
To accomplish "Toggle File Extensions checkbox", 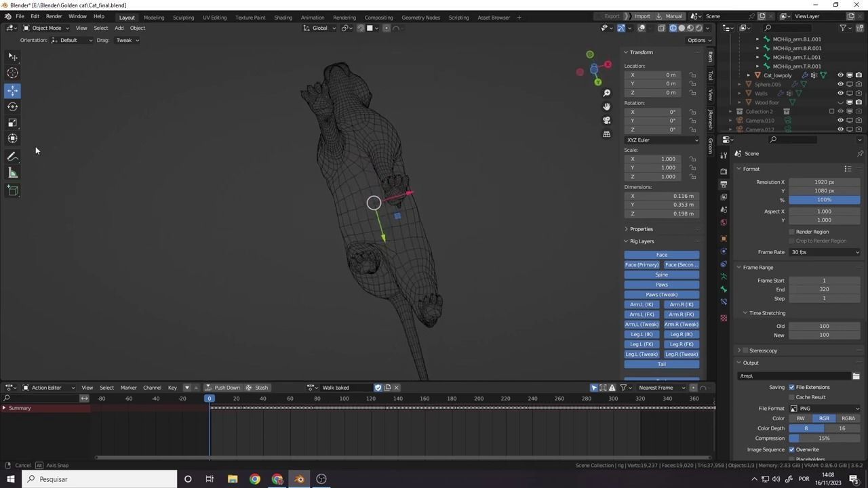I will [x=791, y=388].
